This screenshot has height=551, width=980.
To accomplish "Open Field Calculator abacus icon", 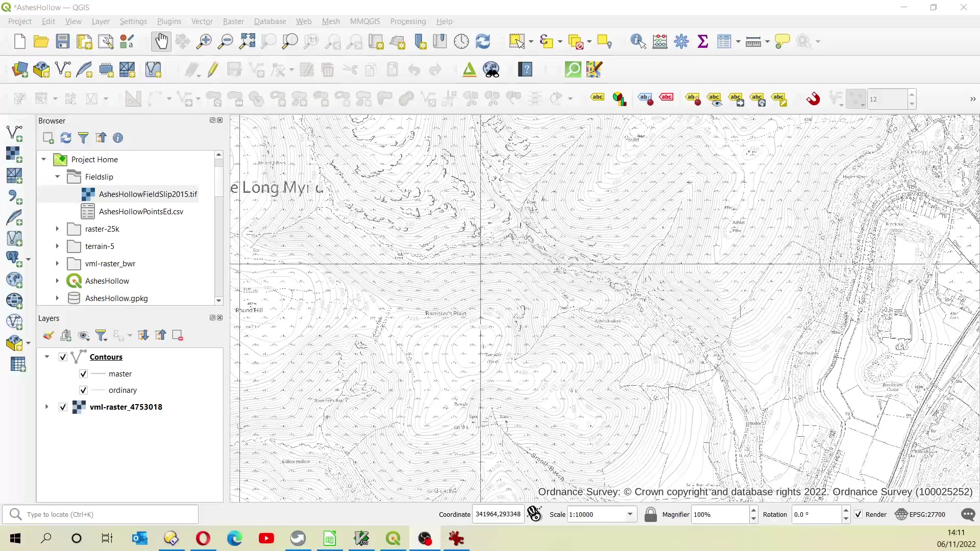I will [x=660, y=41].
